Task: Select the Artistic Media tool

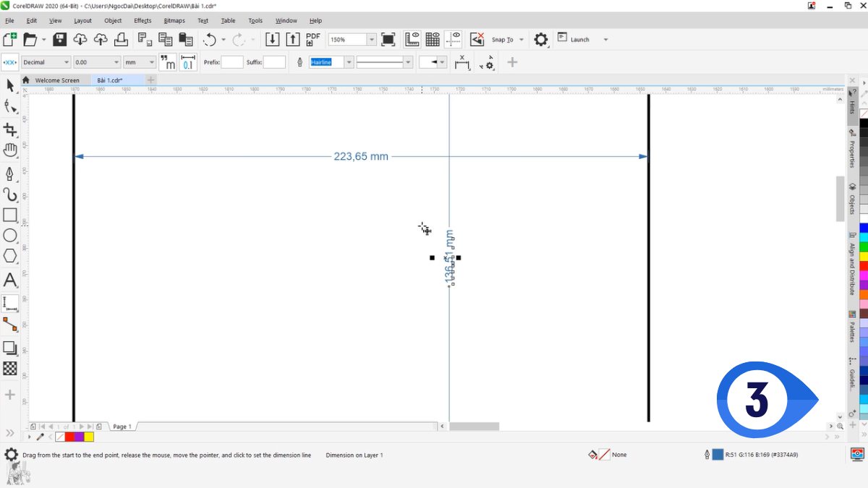Action: tap(10, 194)
